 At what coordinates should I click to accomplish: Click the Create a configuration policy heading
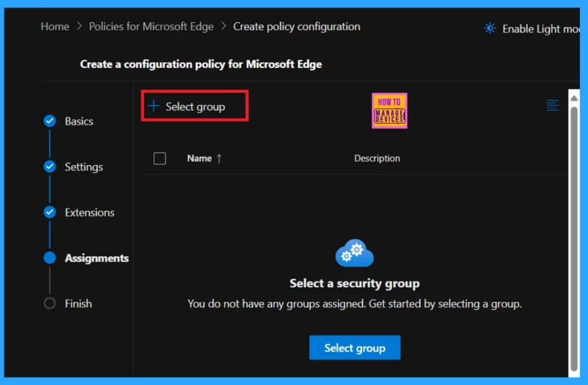(x=201, y=64)
